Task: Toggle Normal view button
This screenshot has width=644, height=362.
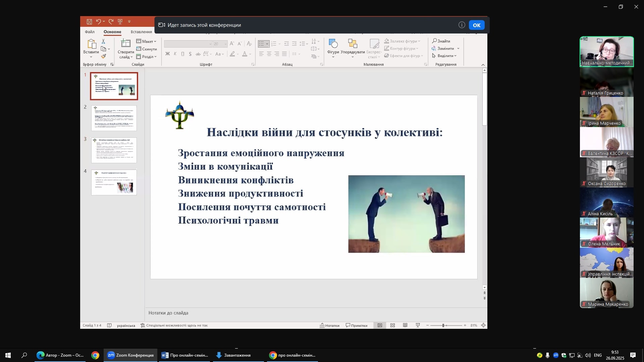Action: coord(380,325)
